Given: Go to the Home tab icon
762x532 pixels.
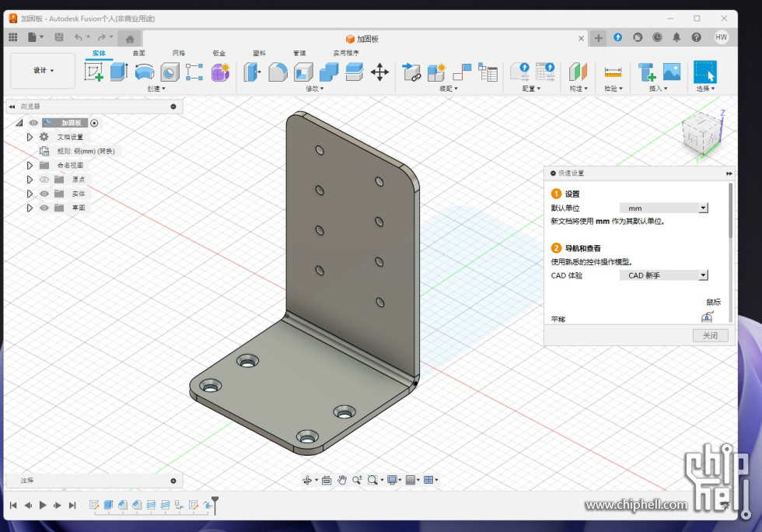Looking at the screenshot, I should (x=129, y=39).
